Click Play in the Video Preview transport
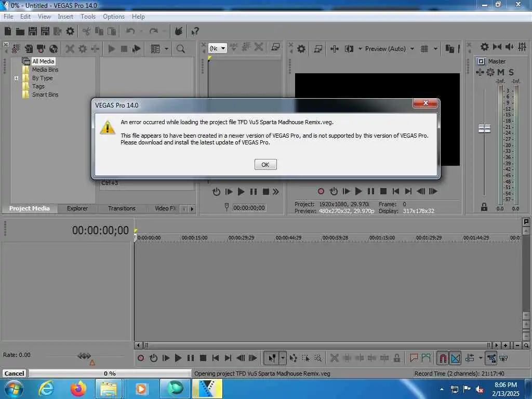The image size is (532, 399). coord(358,191)
